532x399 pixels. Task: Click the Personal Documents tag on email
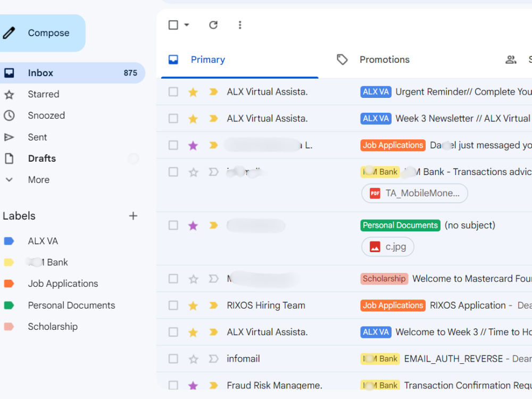coord(401,225)
